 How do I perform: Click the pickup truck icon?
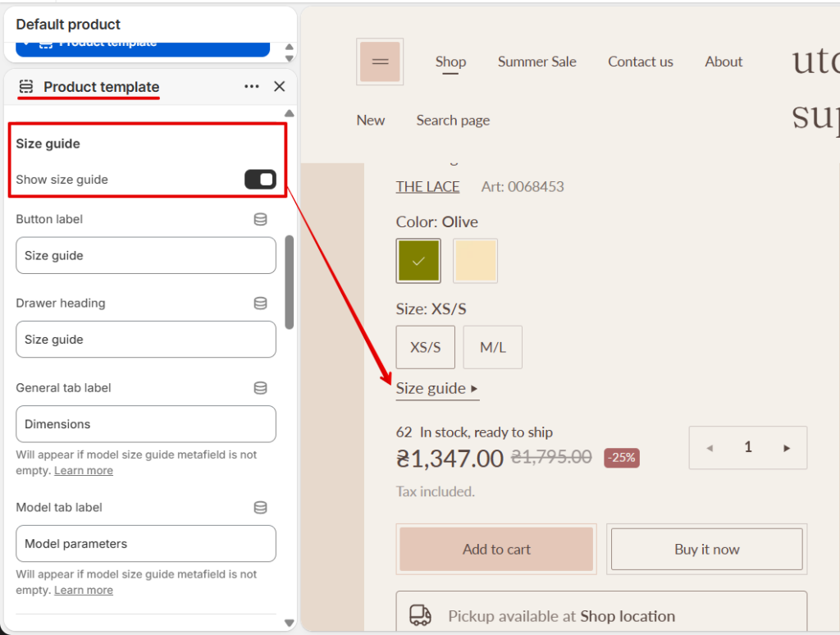[420, 615]
